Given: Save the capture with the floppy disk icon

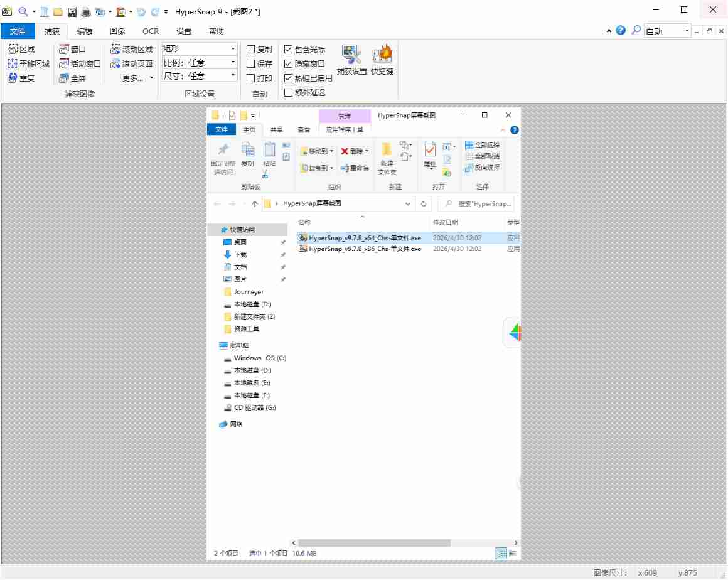Looking at the screenshot, I should point(72,12).
